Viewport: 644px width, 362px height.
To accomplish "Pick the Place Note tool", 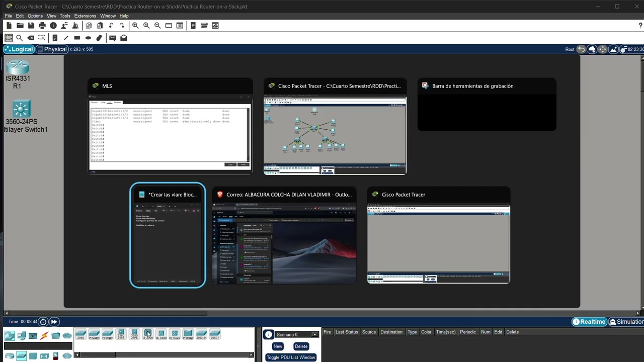I will (x=55, y=38).
